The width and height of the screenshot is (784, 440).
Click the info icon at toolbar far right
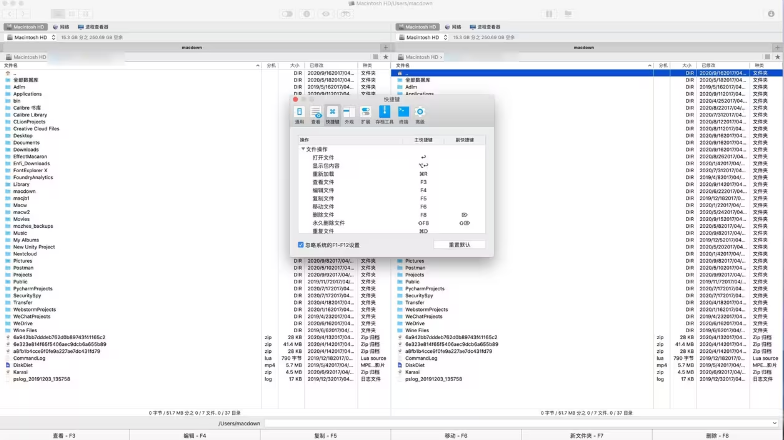point(771,14)
